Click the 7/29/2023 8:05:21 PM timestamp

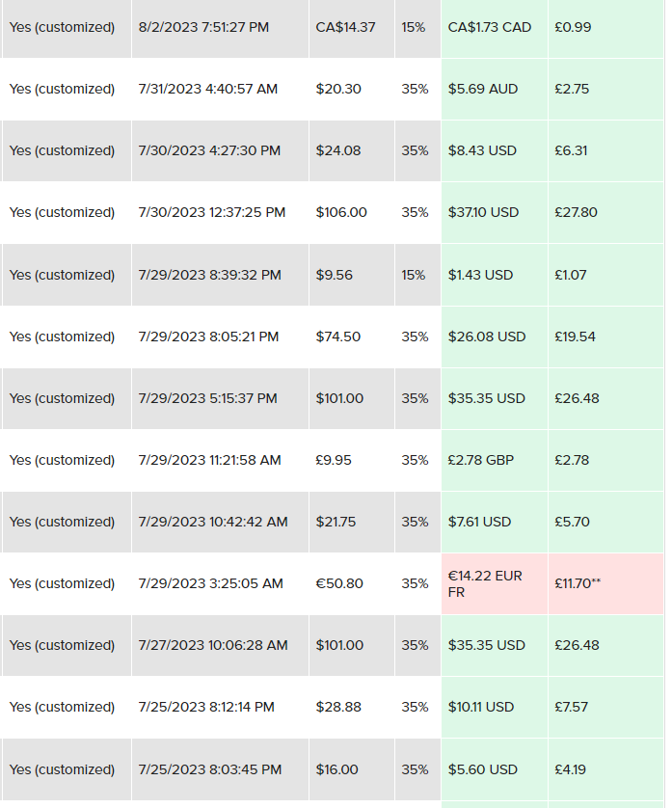tap(208, 337)
